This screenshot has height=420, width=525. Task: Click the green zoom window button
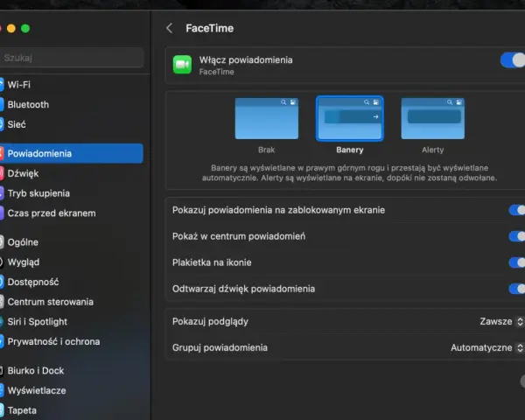point(25,29)
